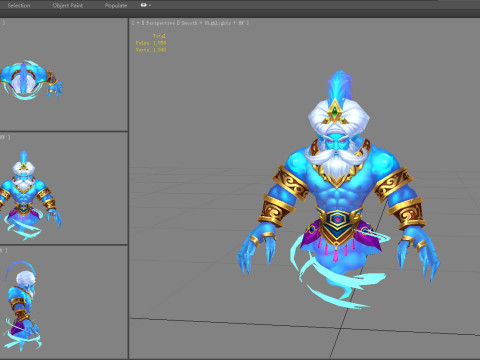This screenshot has width=480, height=360.
Task: Open the Perspective viewport label menu
Action: pos(161,23)
